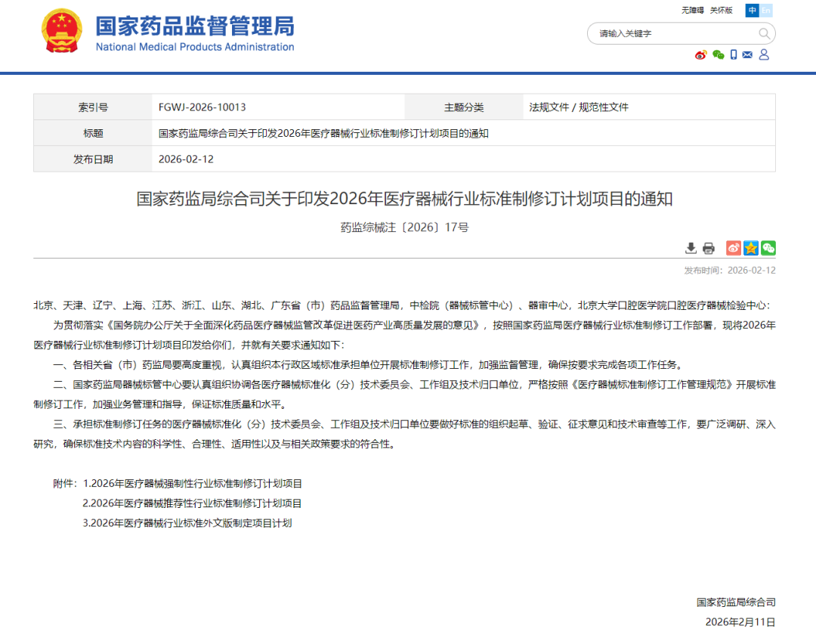
Task: Click the 索引号 label cell
Action: pyautogui.click(x=93, y=107)
